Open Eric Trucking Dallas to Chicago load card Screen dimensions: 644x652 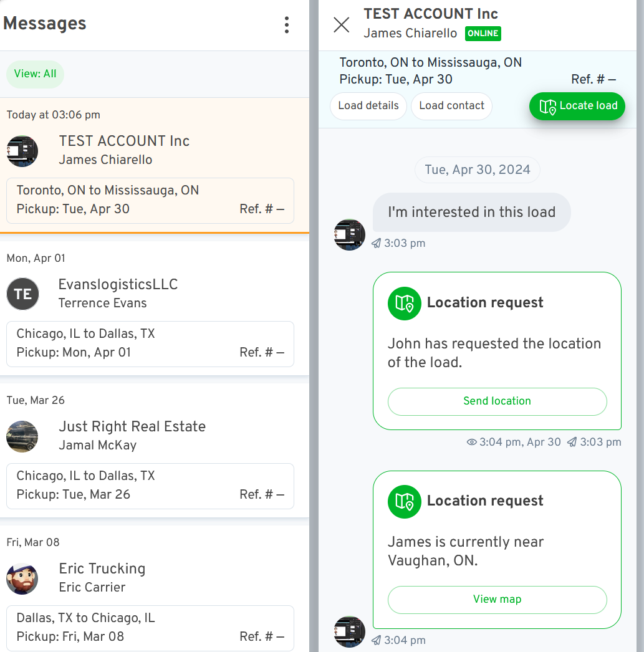(150, 628)
